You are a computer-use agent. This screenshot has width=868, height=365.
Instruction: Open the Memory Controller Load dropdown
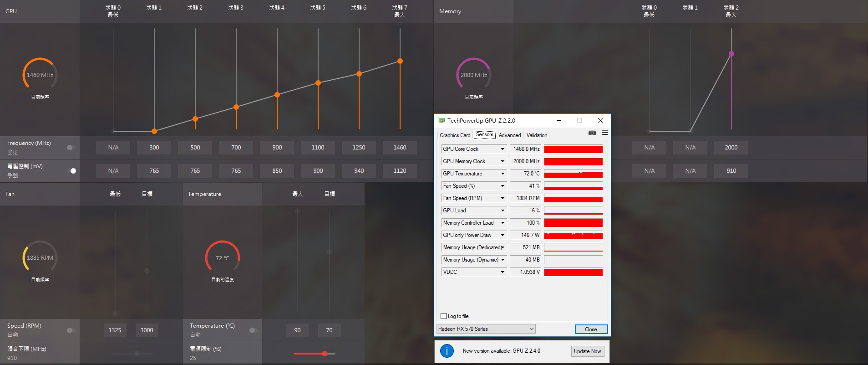coord(503,223)
